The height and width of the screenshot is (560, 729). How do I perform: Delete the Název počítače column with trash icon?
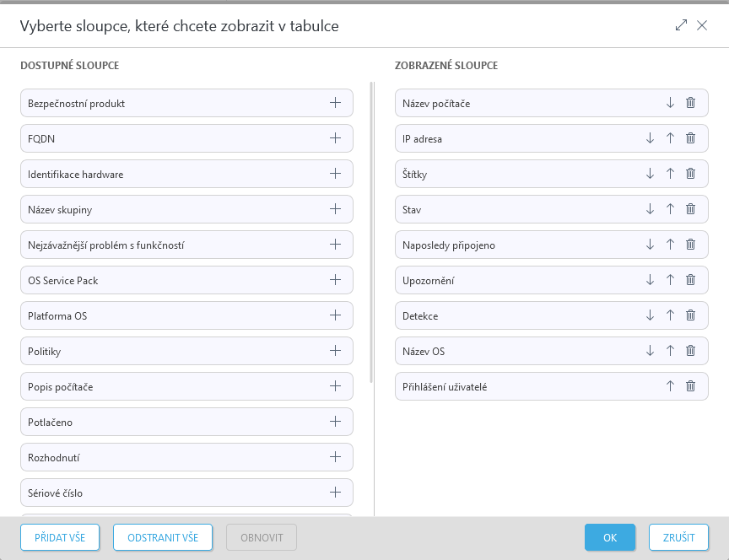(x=690, y=103)
